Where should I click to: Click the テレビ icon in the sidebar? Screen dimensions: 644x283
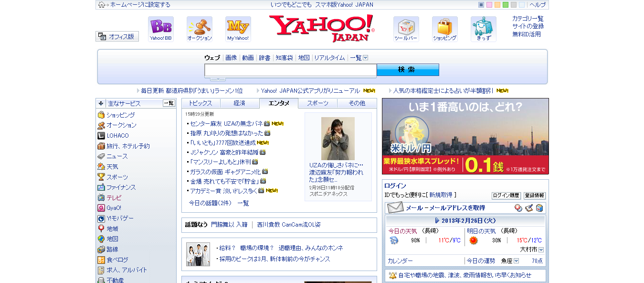101,198
